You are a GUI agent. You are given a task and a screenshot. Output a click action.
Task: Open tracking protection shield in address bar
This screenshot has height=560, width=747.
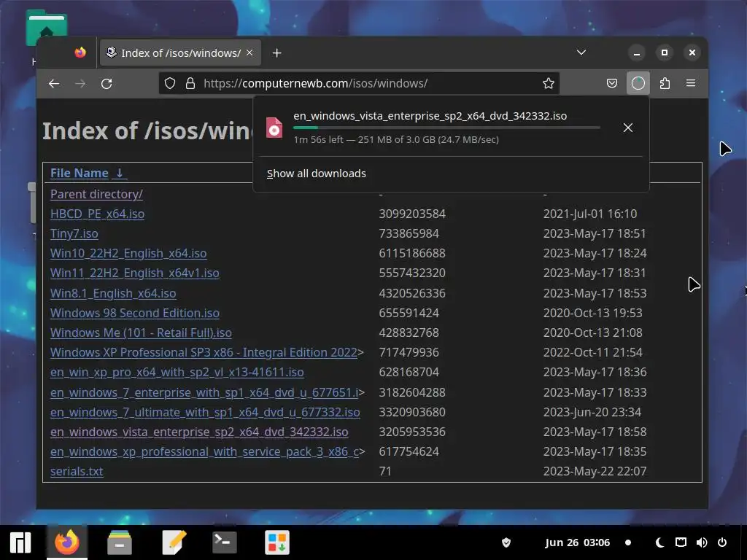tap(170, 83)
